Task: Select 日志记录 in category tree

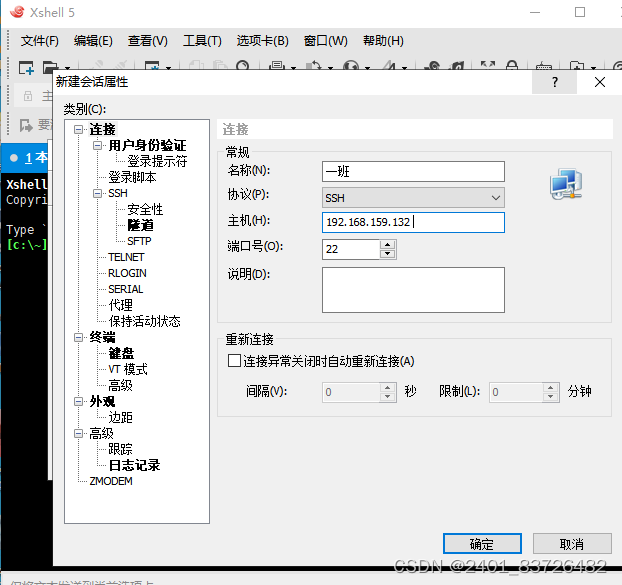Action: pyautogui.click(x=134, y=465)
